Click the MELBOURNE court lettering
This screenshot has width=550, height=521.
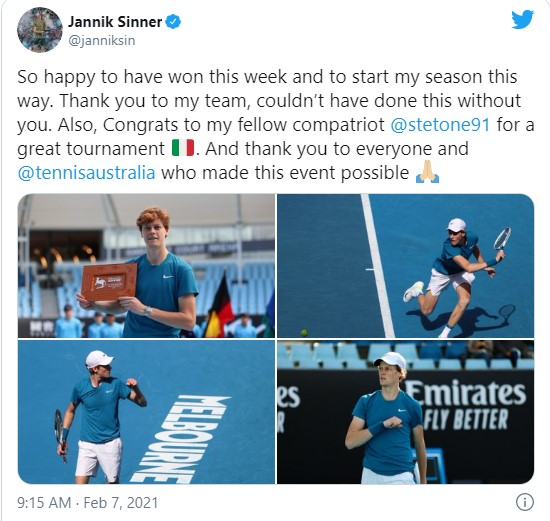[x=180, y=439]
